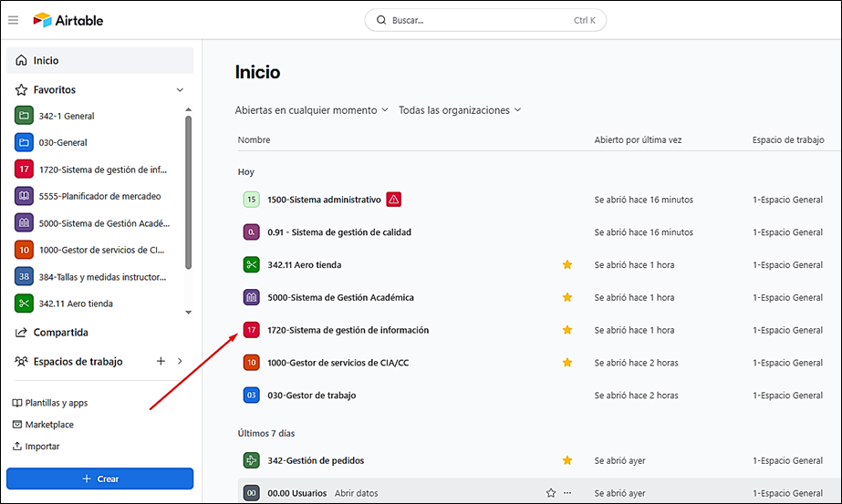Add workspace with the plus icon

click(x=161, y=361)
